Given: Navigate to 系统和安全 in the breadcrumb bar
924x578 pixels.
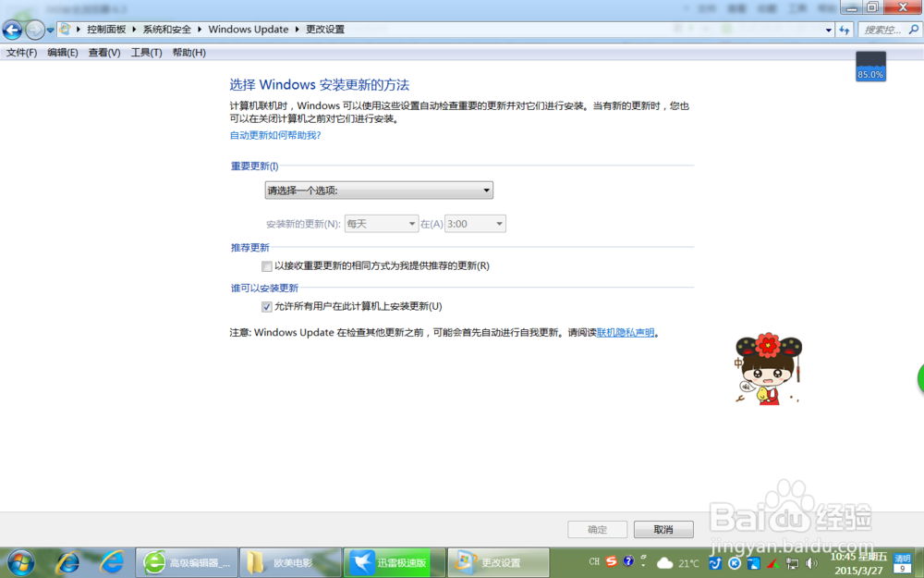Looking at the screenshot, I should [x=166, y=29].
